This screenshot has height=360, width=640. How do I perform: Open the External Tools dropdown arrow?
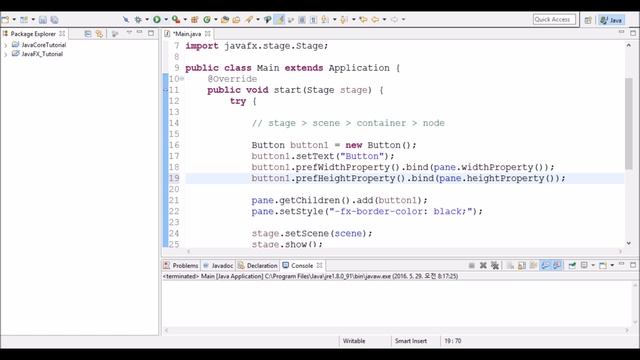pyautogui.click(x=185, y=20)
